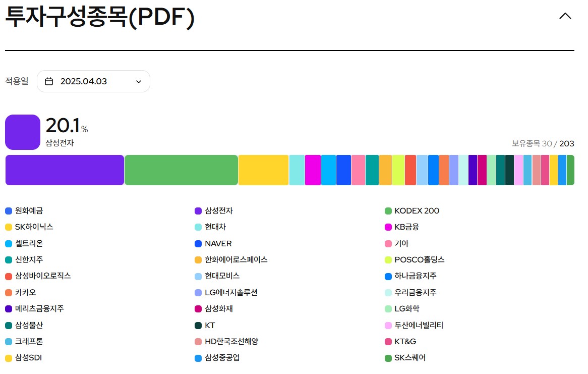Click the calendar icon in date field
The height and width of the screenshot is (374, 588).
[49, 81]
